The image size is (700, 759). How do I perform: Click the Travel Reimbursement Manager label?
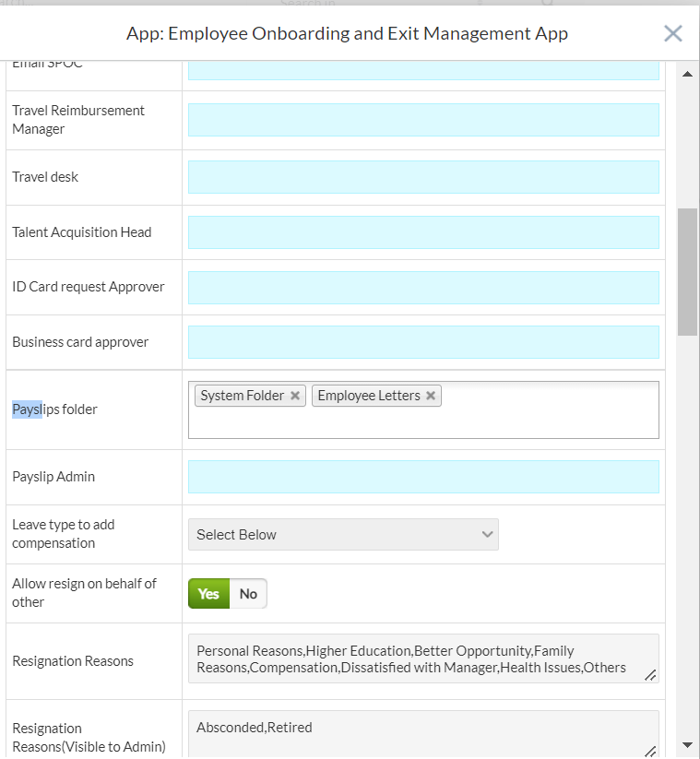[x=78, y=120]
